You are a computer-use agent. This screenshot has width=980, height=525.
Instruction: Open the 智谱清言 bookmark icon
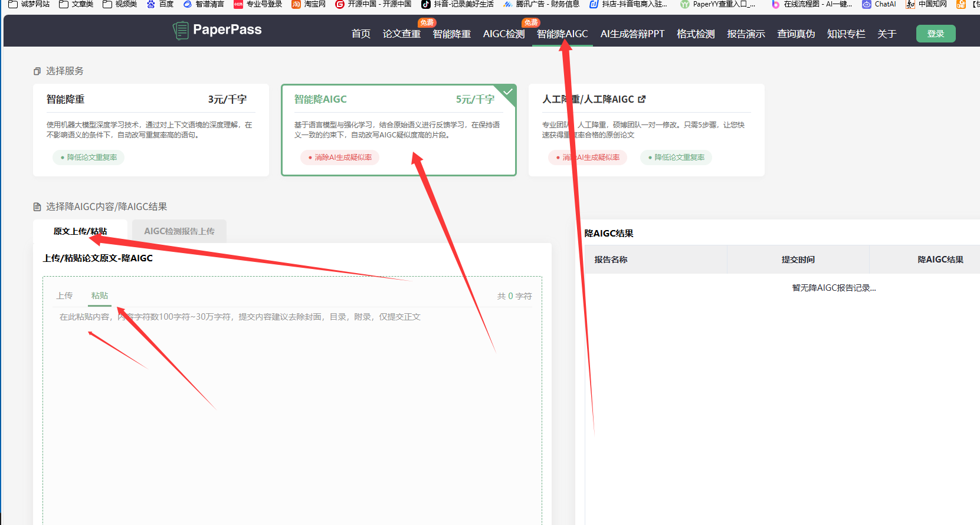click(x=188, y=4)
